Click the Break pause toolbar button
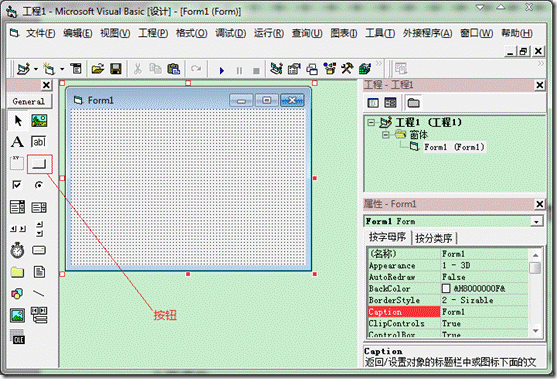 (239, 71)
